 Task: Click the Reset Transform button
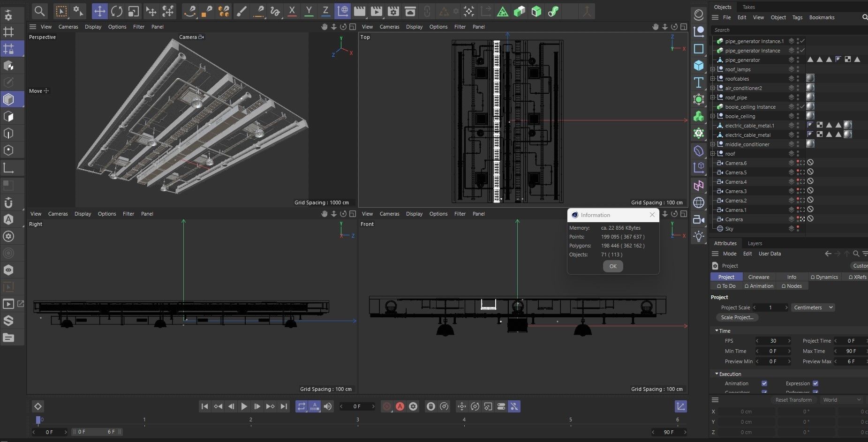coord(793,400)
